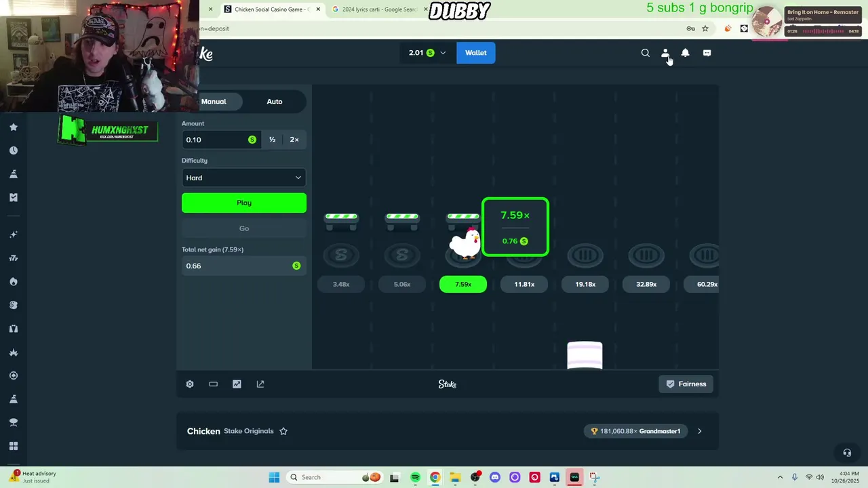Open the Difficulty dropdown set to Hard
The height and width of the screenshot is (488, 868).
(244, 178)
